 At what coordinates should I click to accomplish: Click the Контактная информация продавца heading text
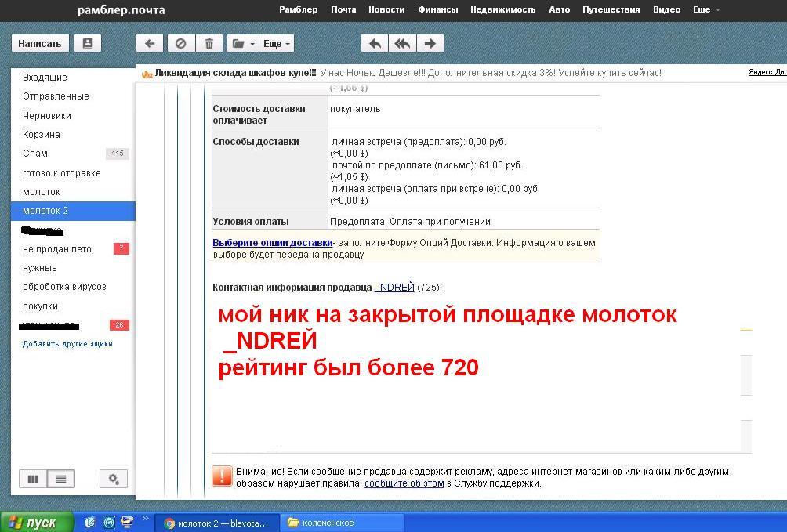click(292, 287)
